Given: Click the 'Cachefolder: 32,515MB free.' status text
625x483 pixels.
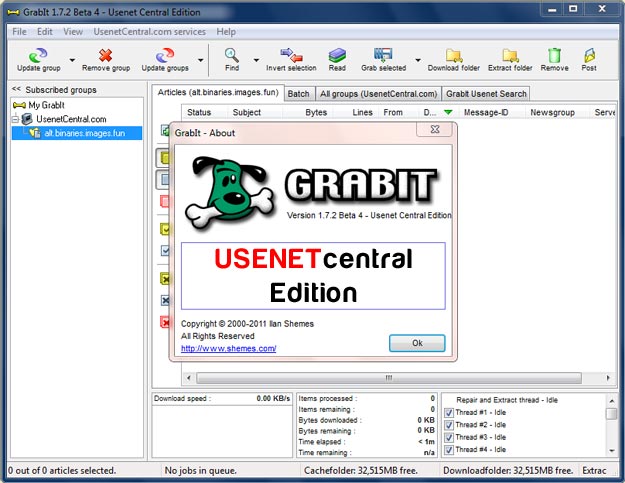Looking at the screenshot, I should click(x=361, y=471).
